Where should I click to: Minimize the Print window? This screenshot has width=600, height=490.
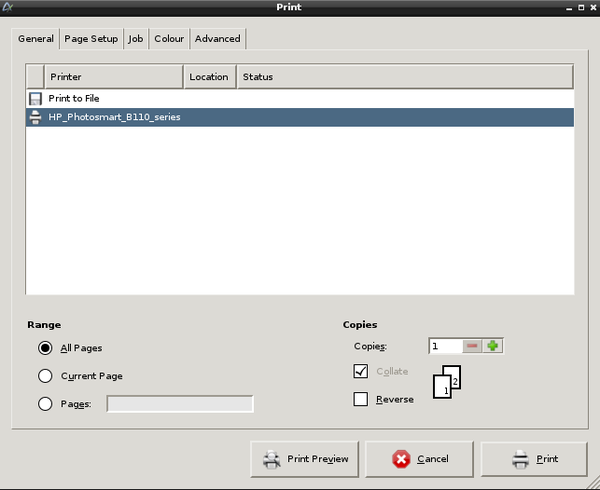click(569, 8)
